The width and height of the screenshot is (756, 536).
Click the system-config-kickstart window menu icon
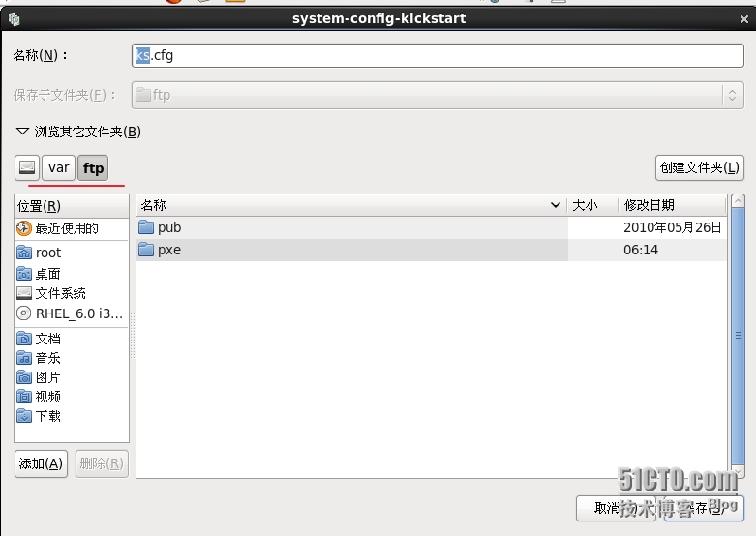[x=14, y=18]
